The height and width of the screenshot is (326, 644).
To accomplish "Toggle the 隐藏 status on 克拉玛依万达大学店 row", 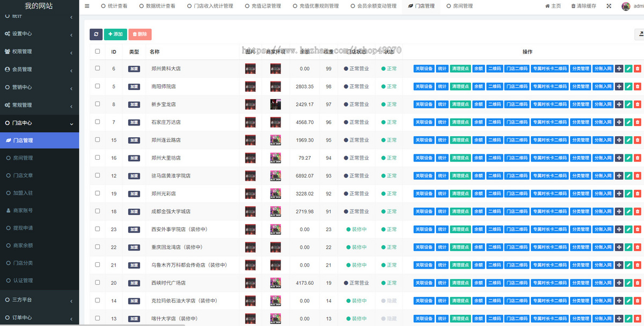I will (388, 301).
